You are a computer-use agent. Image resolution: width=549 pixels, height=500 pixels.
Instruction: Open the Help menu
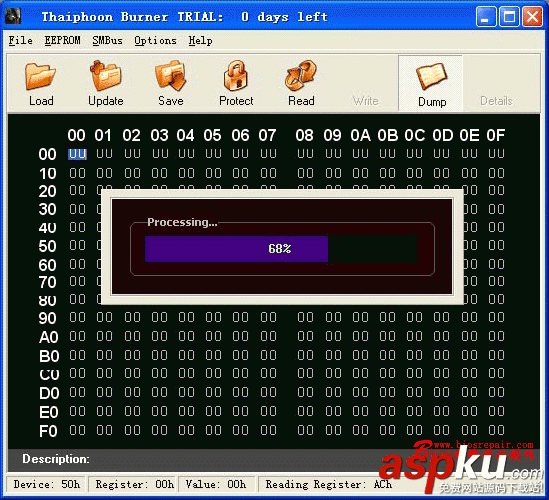click(200, 41)
